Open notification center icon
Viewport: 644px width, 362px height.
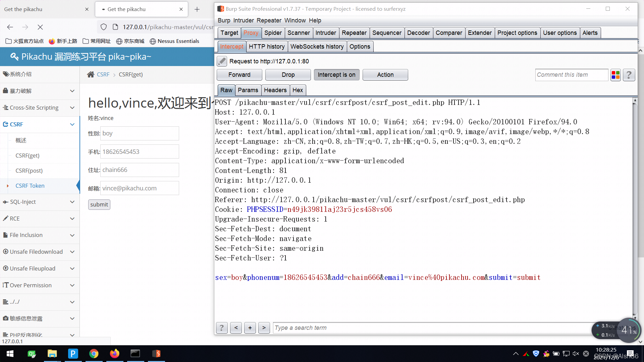[x=630, y=354]
